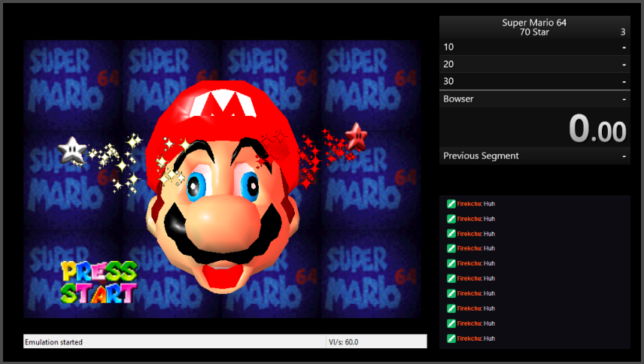Click the Firekchu username in the bottommost chat message
The image size is (644, 364).
(469, 338)
